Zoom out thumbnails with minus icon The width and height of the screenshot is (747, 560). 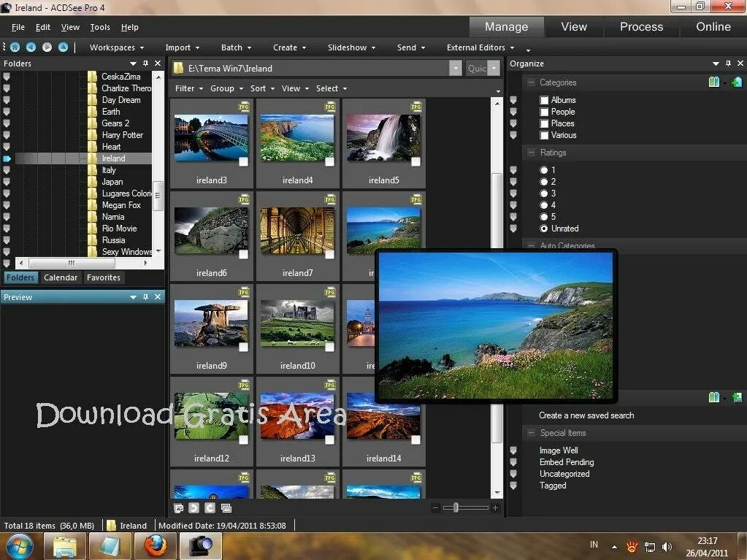tap(435, 508)
